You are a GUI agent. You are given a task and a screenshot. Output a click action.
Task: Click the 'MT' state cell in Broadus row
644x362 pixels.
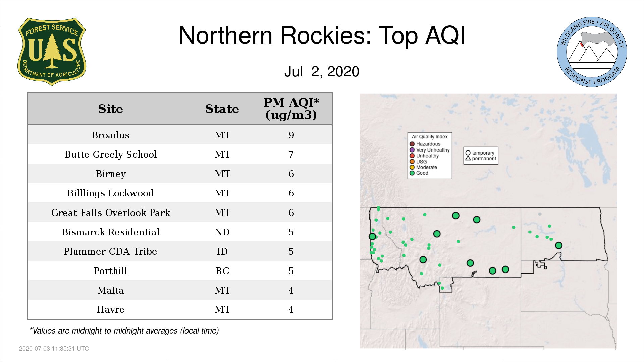click(222, 135)
